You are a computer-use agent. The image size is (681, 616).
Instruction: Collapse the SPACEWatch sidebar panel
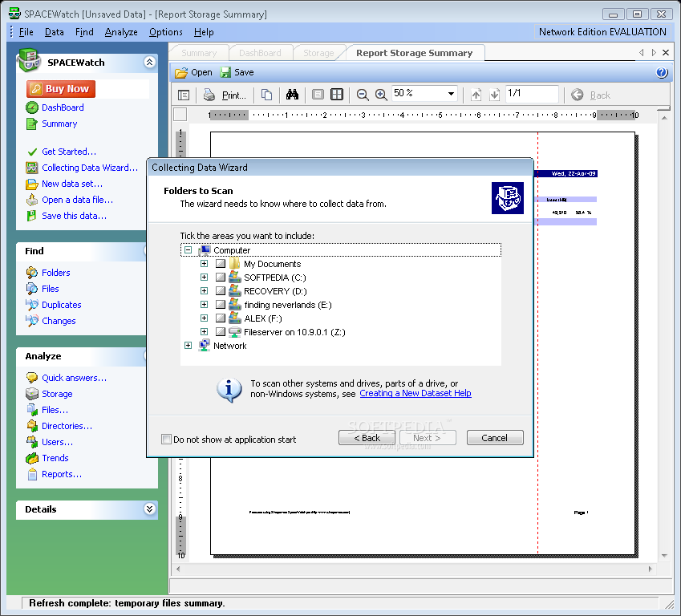tap(149, 62)
